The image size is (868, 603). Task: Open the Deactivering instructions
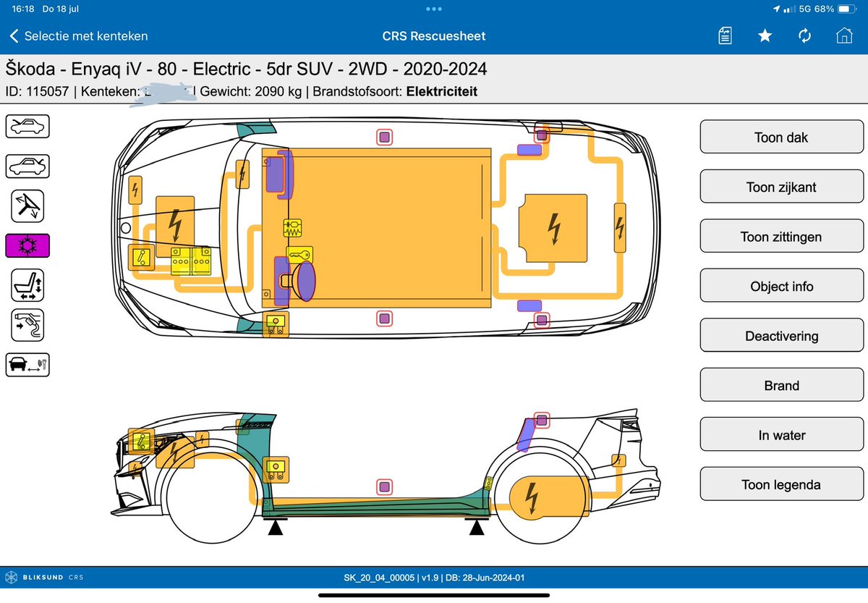point(781,336)
